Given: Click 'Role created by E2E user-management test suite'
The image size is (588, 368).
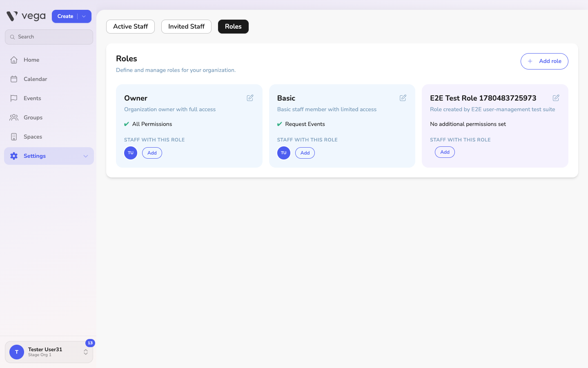Looking at the screenshot, I should (492, 110).
